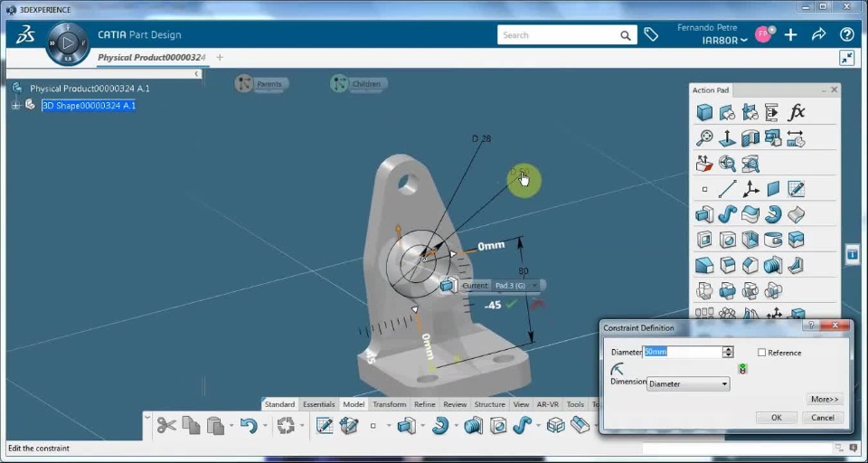Screen dimensions: 868x463
Task: Click the Undo arrow in bottom toolbar
Action: (249, 425)
